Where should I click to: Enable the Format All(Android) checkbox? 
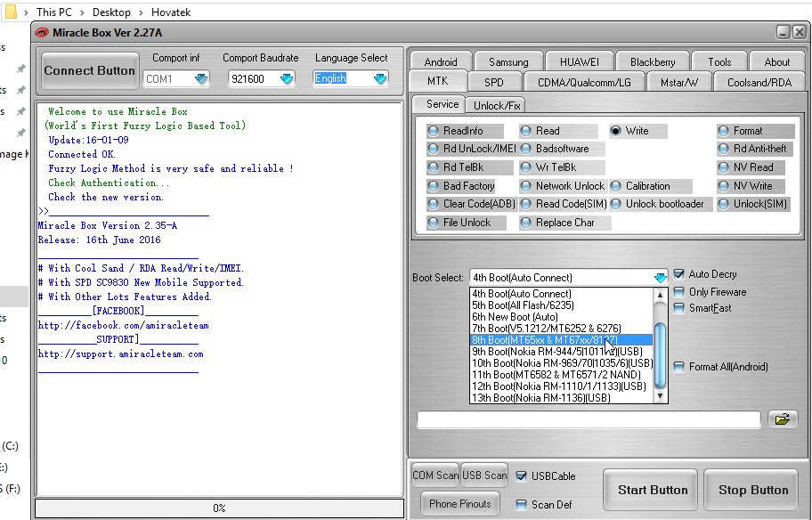(x=679, y=367)
